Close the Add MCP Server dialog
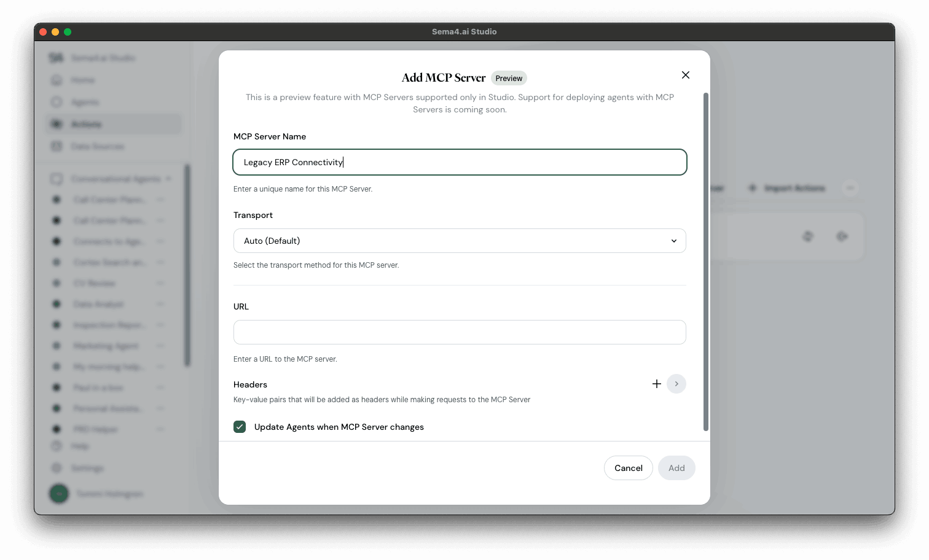The height and width of the screenshot is (560, 929). tap(686, 75)
